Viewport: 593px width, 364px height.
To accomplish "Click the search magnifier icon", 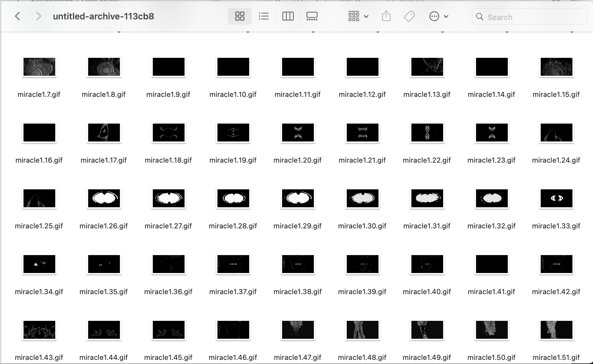I will 480,17.
